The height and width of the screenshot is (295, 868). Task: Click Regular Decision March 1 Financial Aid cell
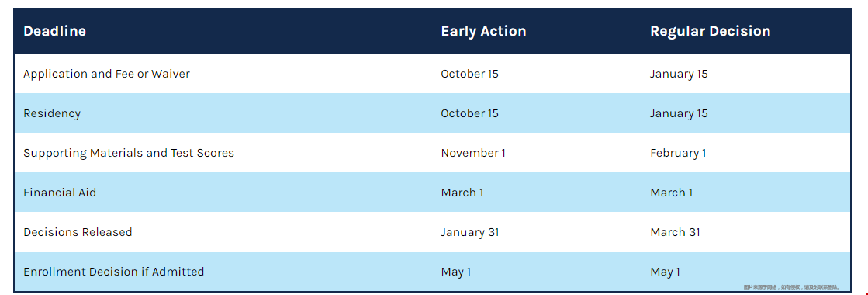(x=671, y=193)
